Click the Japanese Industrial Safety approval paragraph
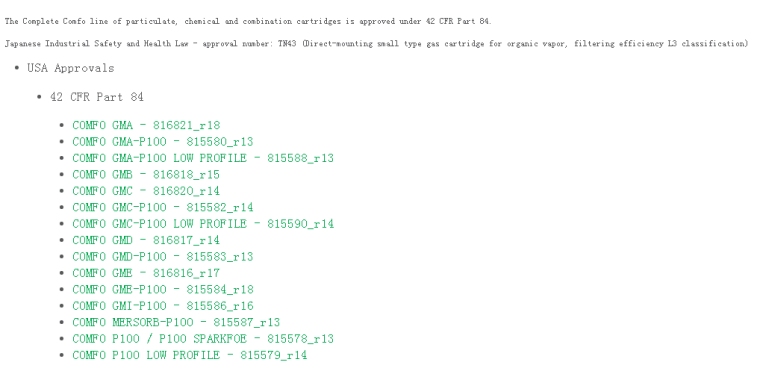Viewport: 760px width, 371px height. click(377, 44)
